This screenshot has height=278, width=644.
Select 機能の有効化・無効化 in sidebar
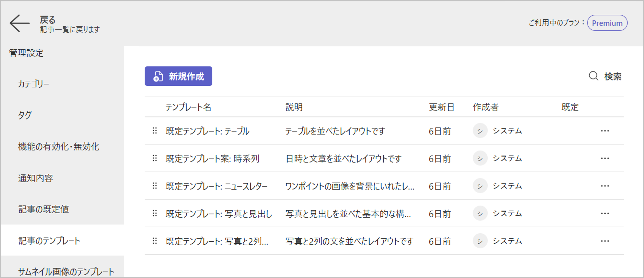tap(59, 147)
